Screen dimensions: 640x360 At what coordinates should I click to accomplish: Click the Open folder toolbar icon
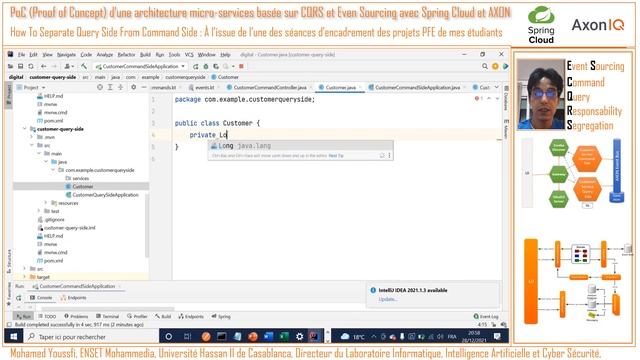click(x=10, y=66)
